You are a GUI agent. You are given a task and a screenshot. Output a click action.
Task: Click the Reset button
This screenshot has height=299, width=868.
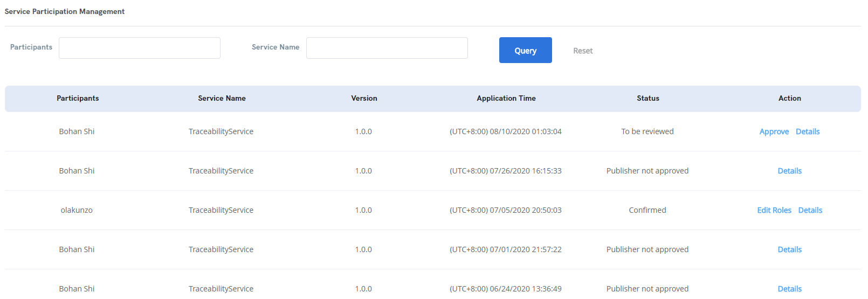tap(583, 51)
